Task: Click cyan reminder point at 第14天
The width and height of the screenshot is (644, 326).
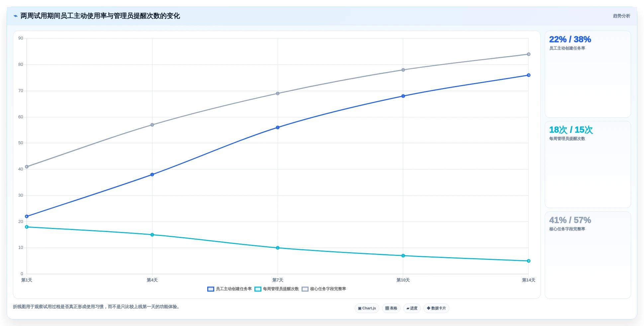Action: click(529, 261)
